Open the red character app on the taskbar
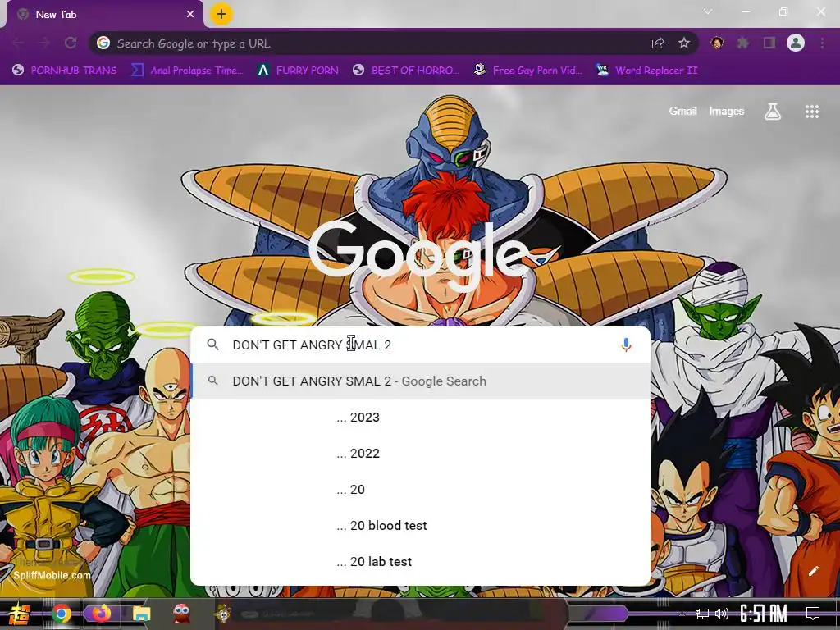This screenshot has width=840, height=630. point(181,614)
